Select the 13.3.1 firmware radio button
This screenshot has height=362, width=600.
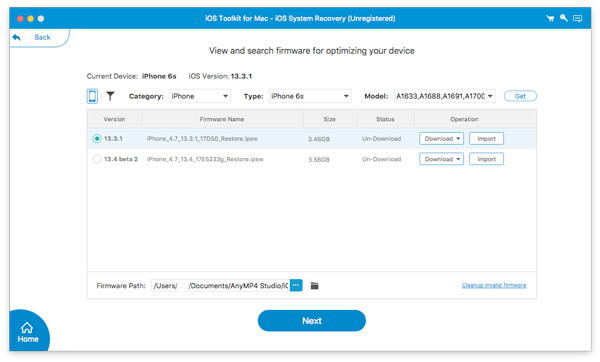97,139
